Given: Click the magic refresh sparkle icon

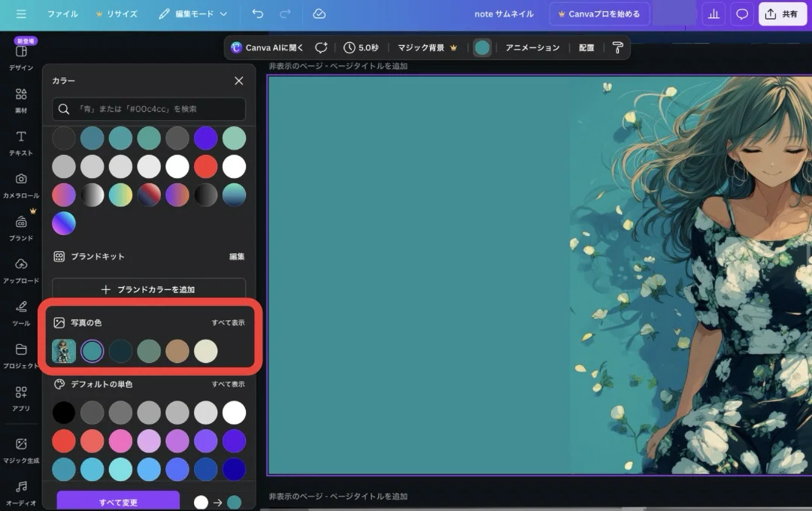Looking at the screenshot, I should click(321, 47).
